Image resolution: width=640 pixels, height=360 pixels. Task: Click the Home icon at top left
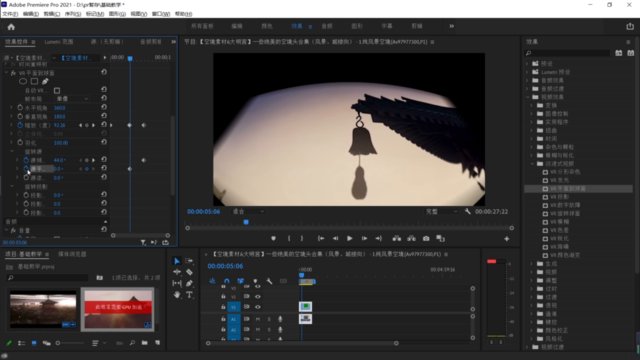pyautogui.click(x=11, y=27)
